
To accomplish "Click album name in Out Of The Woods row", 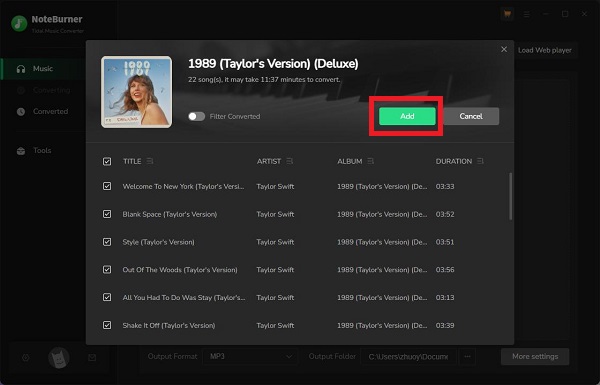I will point(382,270).
